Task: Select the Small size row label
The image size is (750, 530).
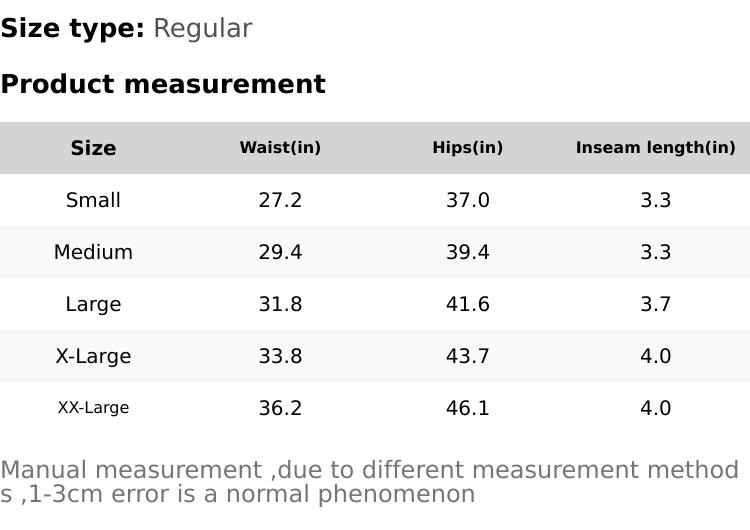Action: click(93, 200)
